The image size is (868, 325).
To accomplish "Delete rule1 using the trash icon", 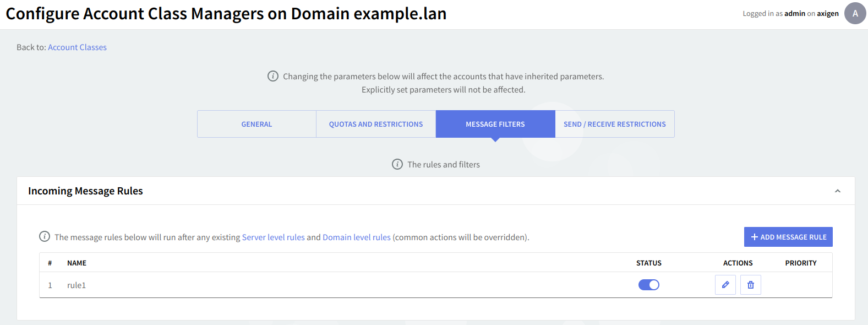I will 750,285.
